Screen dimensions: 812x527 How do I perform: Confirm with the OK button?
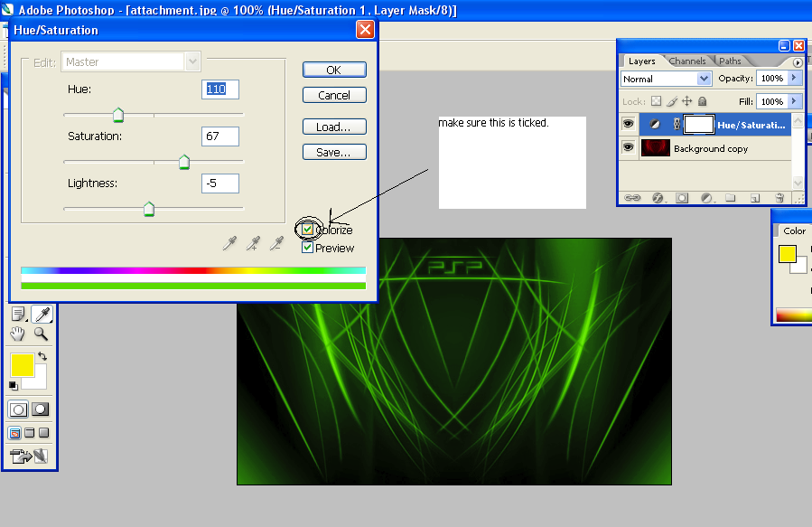coord(334,70)
